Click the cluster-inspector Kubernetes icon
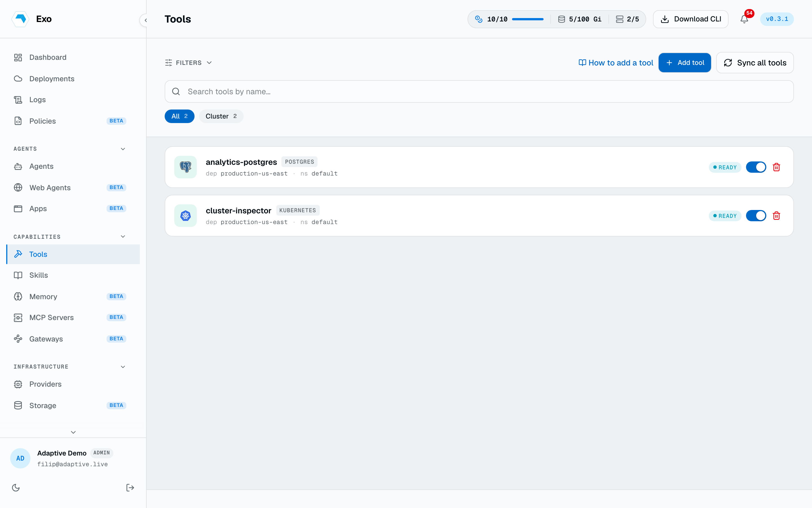The image size is (812, 508). [186, 216]
